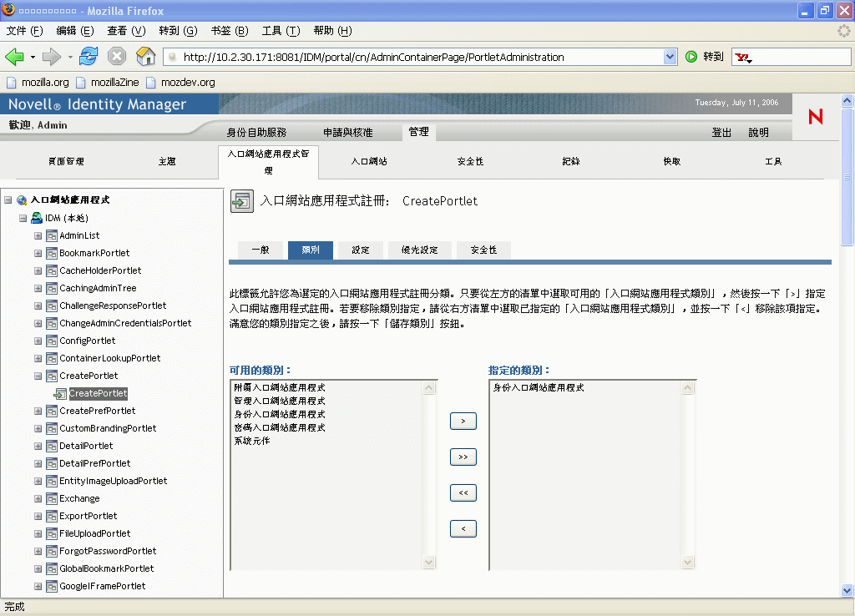Expand the Exchange tree node
This screenshot has width=855, height=616.
[x=38, y=498]
